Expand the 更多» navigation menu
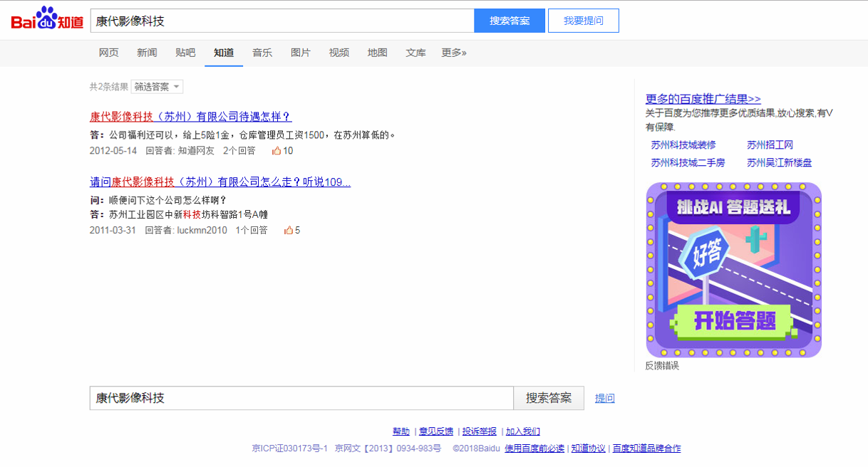 (x=454, y=53)
